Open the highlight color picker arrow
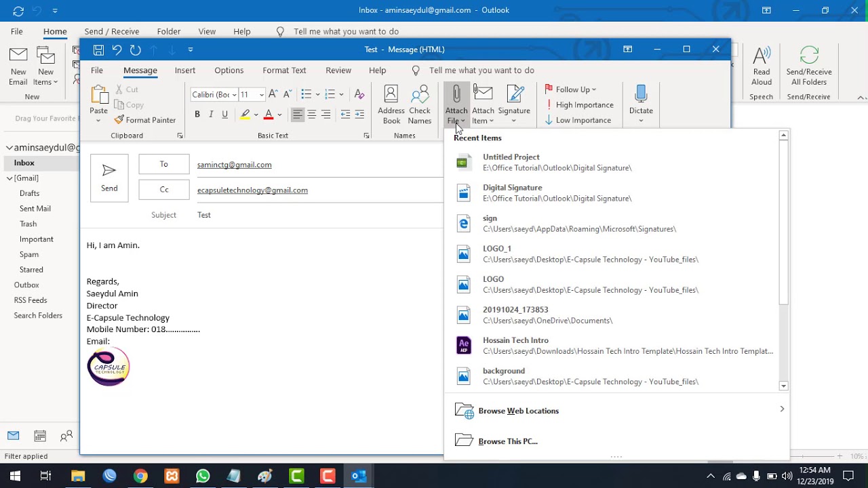Image resolution: width=868 pixels, height=488 pixels. coord(256,115)
